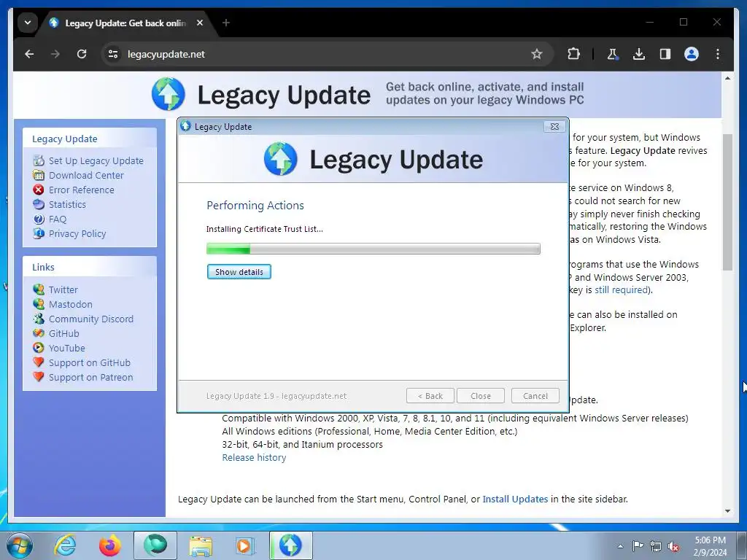
Task: Click the YouTube media player icon
Action: point(39,348)
